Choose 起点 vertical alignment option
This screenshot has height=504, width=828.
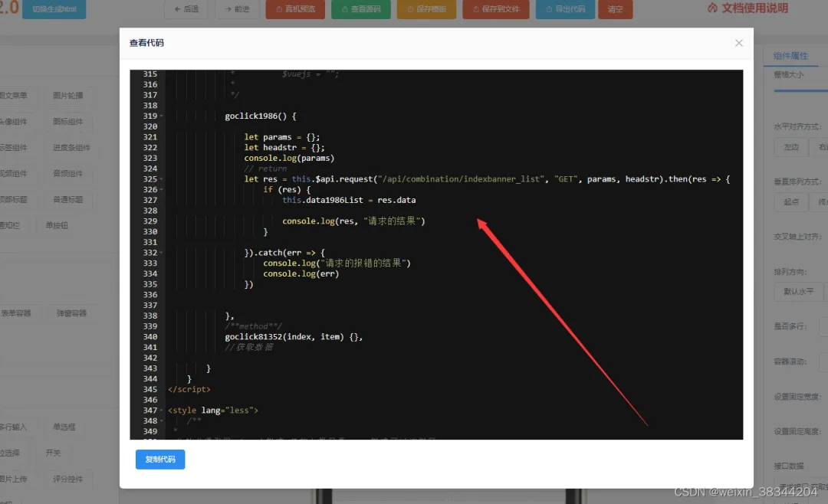coord(791,202)
